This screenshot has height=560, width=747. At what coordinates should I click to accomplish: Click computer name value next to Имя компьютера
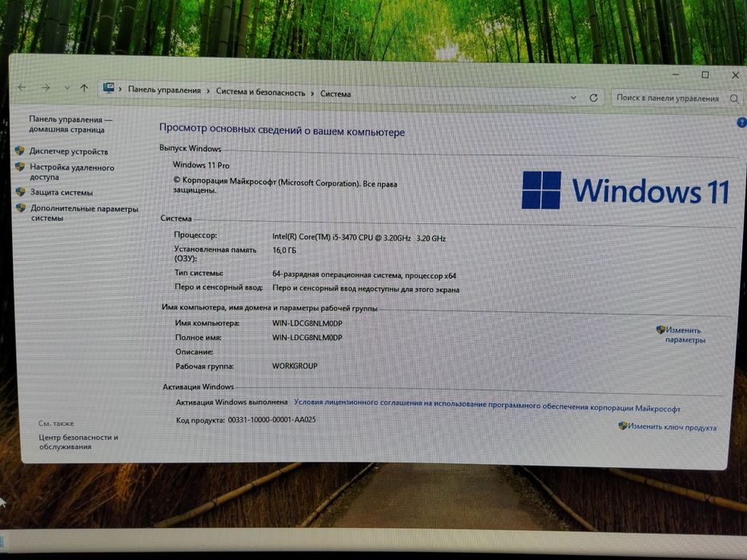[307, 323]
